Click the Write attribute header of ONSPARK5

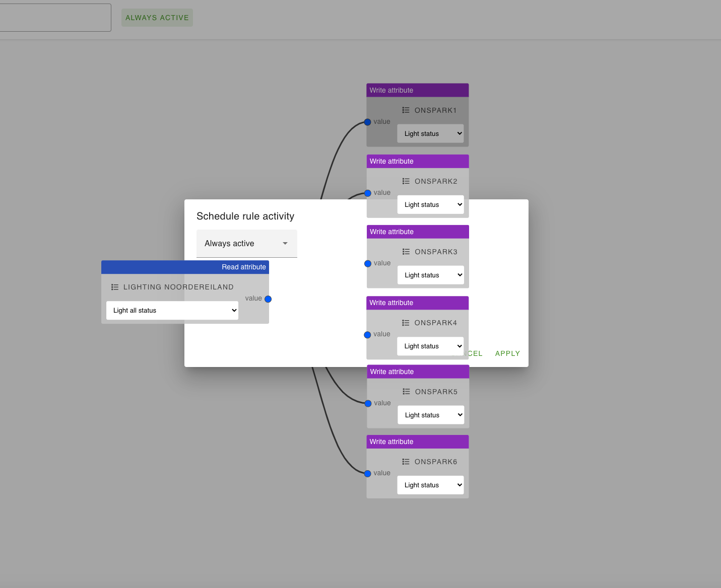click(417, 371)
